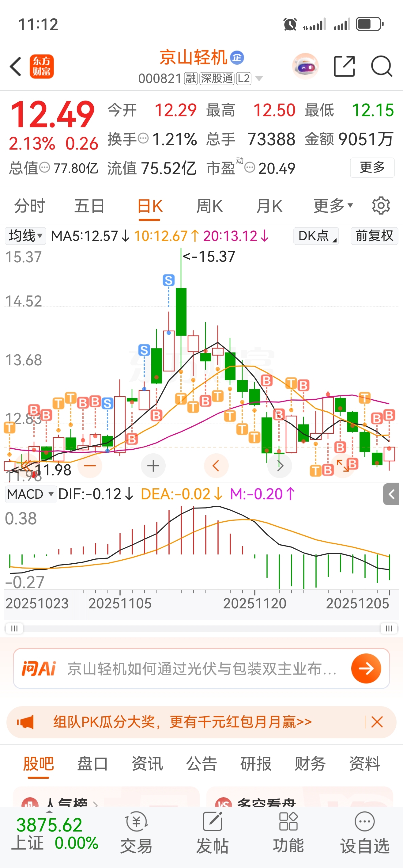Image resolution: width=403 pixels, height=868 pixels.
Task: Tap the chart range slider track
Action: click(x=201, y=628)
